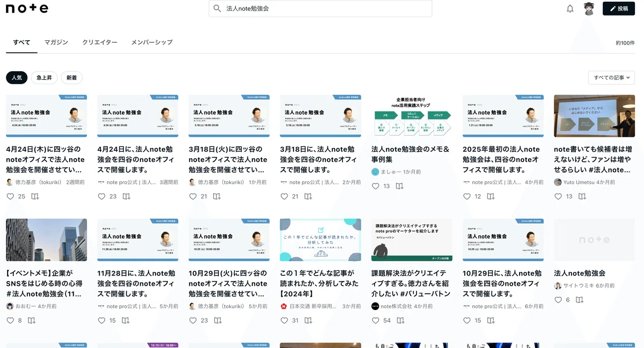Open the note logo home link

[x=27, y=9]
